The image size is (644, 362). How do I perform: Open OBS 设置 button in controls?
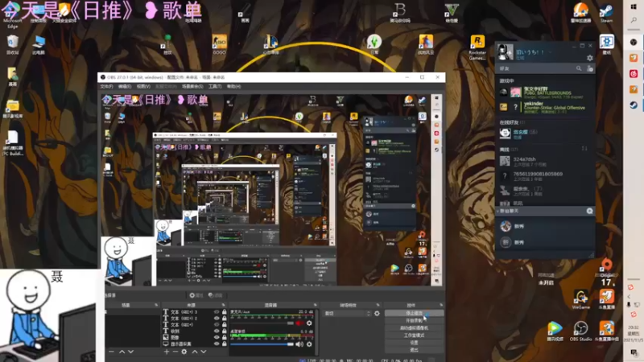click(414, 343)
